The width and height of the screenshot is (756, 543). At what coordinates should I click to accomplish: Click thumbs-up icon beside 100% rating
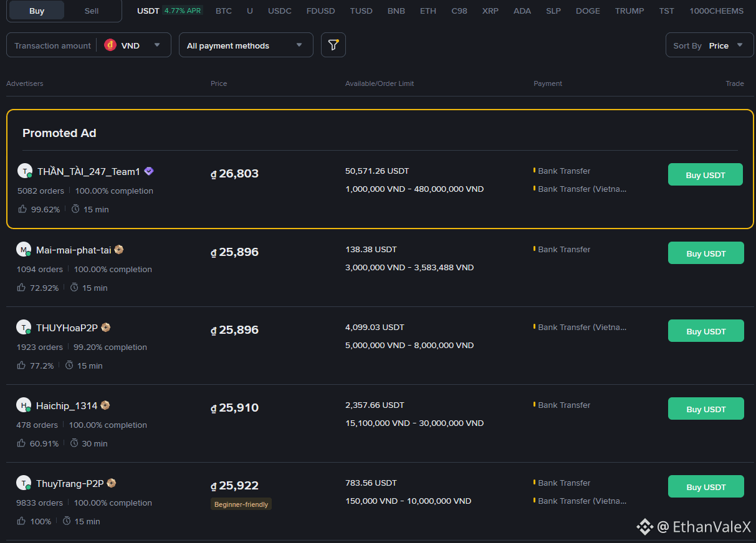22,521
